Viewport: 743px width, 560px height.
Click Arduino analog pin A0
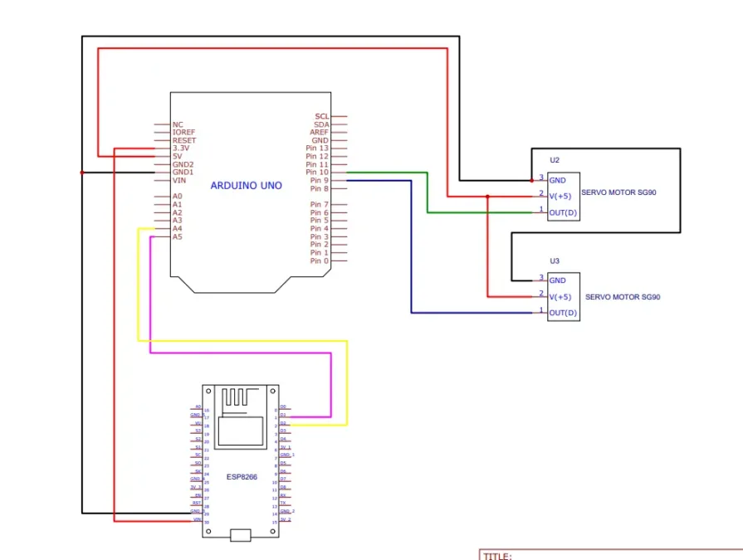pos(177,197)
